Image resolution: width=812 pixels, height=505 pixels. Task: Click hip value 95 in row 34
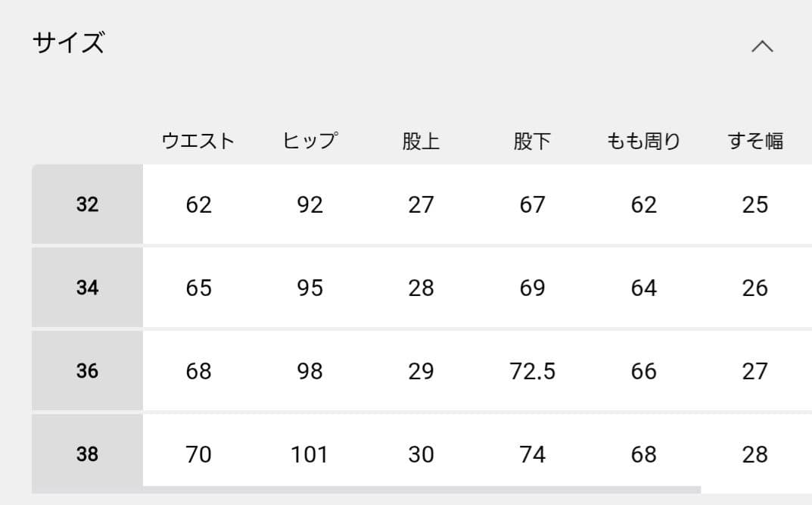[309, 288]
